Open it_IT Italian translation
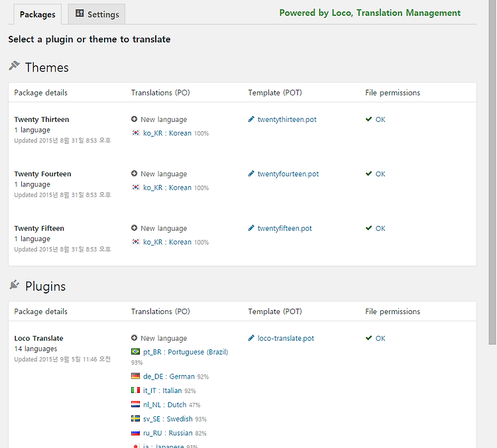This screenshot has width=497, height=448. 162,390
